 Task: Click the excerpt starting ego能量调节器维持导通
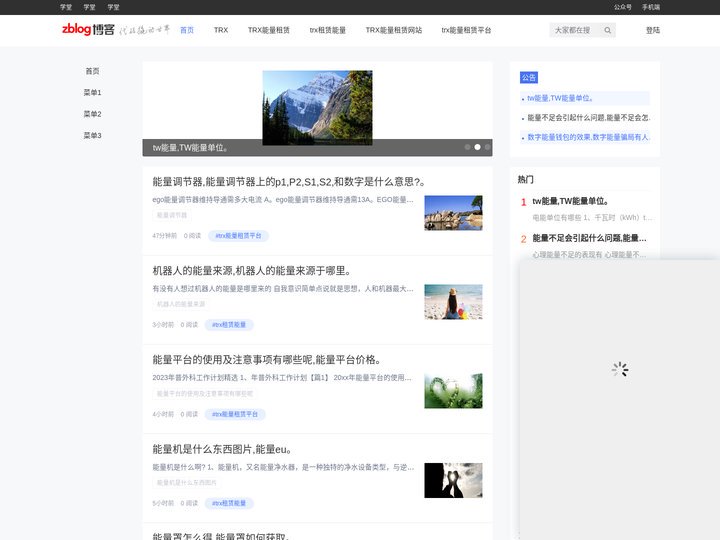(x=283, y=200)
